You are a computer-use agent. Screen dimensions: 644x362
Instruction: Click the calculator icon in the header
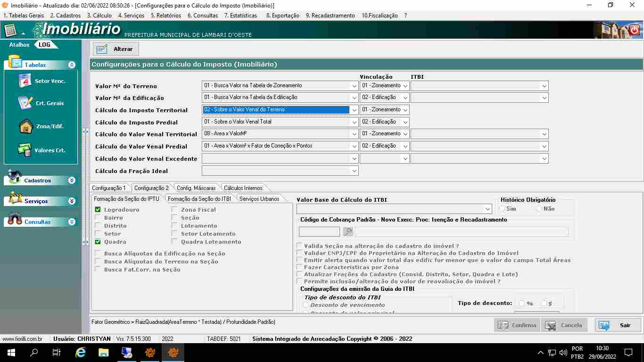tap(10, 31)
